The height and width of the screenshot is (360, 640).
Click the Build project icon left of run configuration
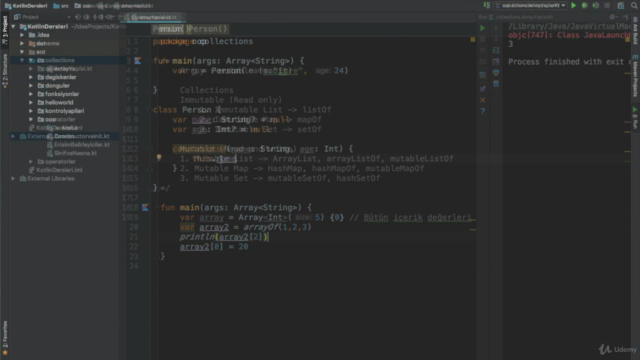click(487, 6)
